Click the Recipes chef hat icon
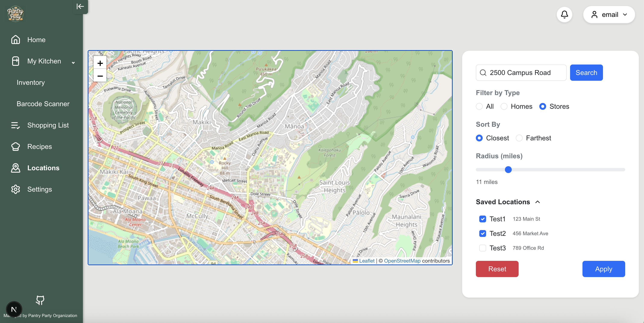Image resolution: width=644 pixels, height=323 pixels. (x=16, y=147)
